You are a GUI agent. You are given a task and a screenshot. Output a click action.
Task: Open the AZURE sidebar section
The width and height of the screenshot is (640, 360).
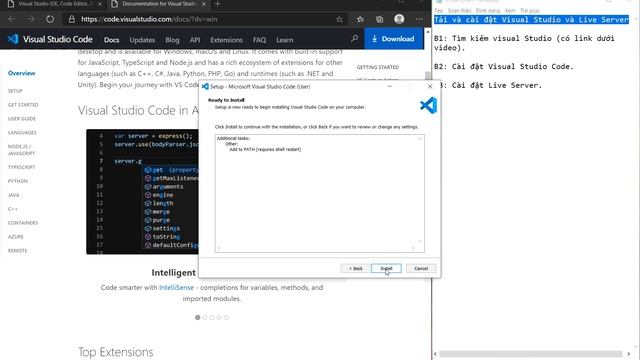tap(16, 237)
